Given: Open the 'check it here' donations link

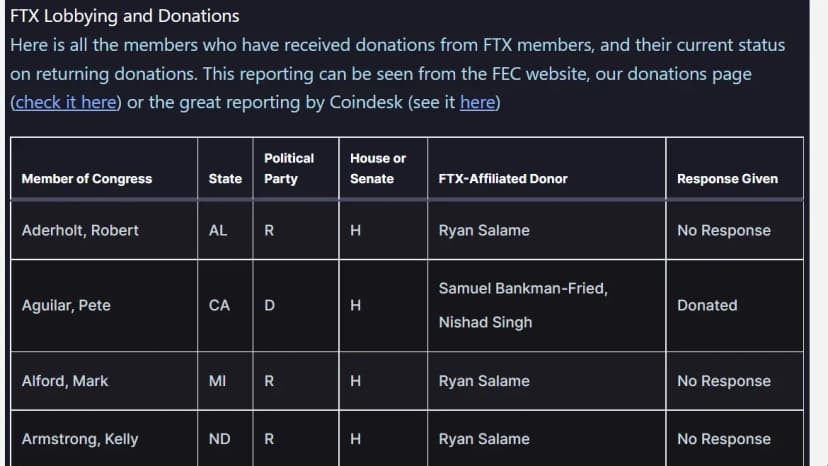Looking at the screenshot, I should point(66,102).
